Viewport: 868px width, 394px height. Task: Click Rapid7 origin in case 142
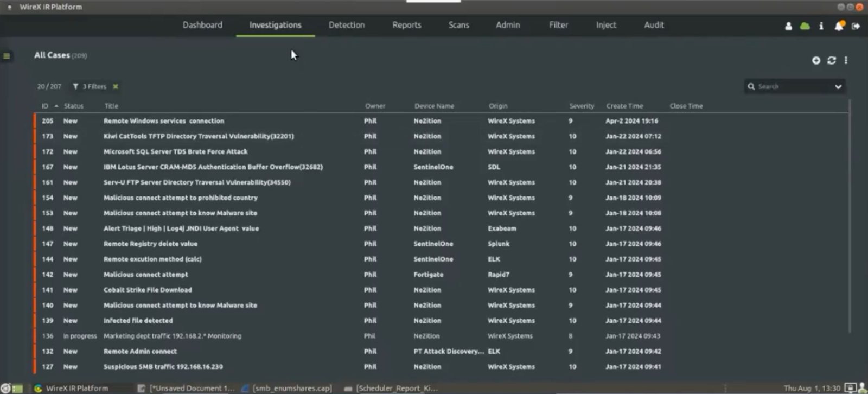tap(499, 275)
